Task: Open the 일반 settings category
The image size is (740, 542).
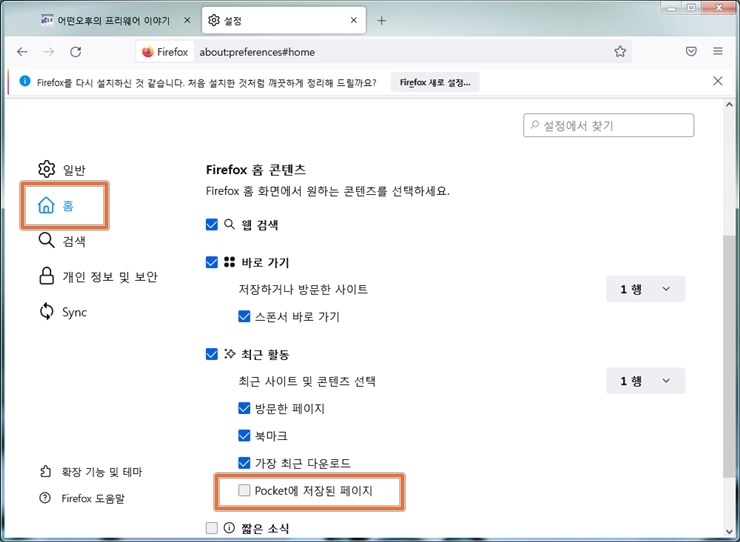Action: [x=62, y=169]
